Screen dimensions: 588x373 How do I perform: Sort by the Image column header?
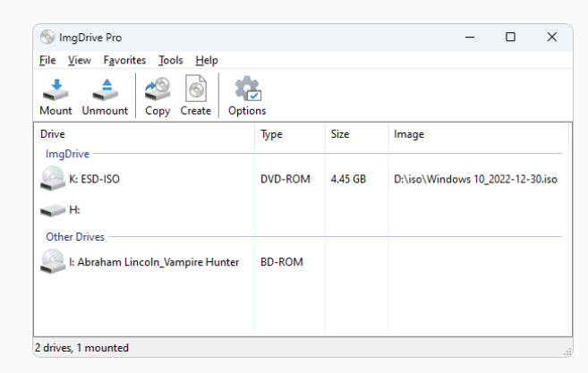point(479,134)
